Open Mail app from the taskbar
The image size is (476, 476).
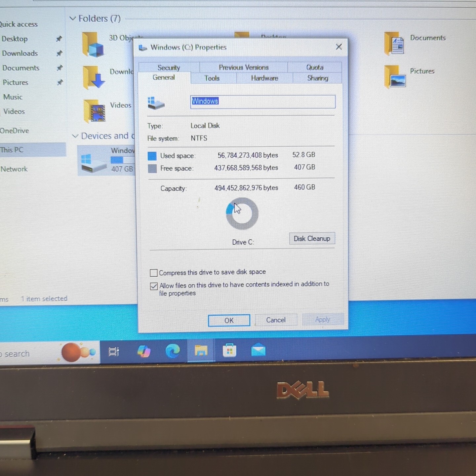point(258,350)
